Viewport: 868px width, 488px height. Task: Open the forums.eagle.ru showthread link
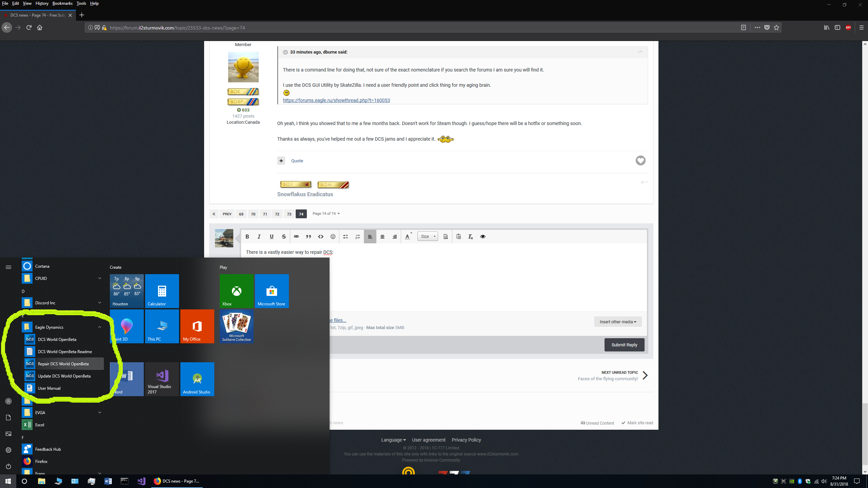pyautogui.click(x=336, y=100)
